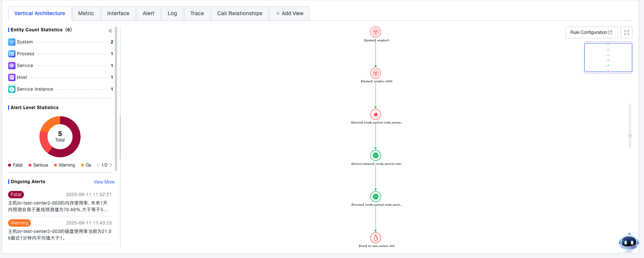Open the robot assistant chat icon
The image size is (644, 258).
click(x=629, y=242)
